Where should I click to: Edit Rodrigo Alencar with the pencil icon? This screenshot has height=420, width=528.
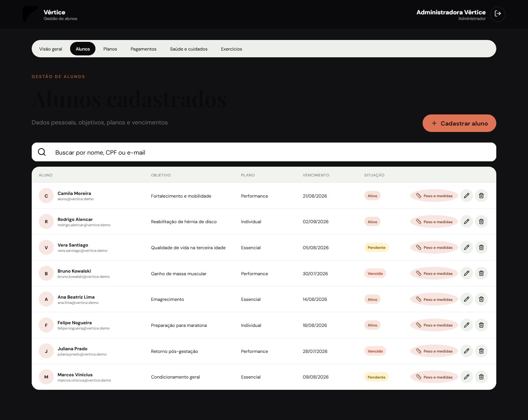467,222
